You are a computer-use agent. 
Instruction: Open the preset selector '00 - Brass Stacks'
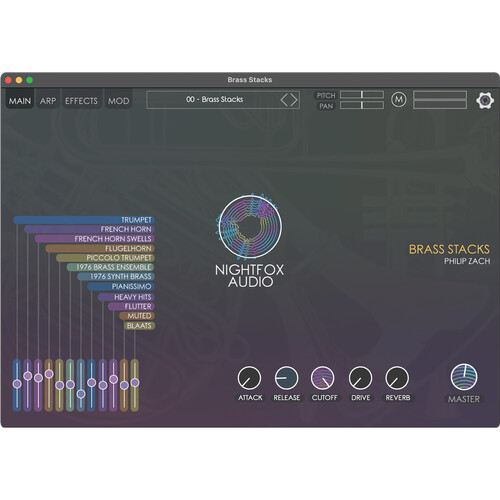tap(223, 100)
